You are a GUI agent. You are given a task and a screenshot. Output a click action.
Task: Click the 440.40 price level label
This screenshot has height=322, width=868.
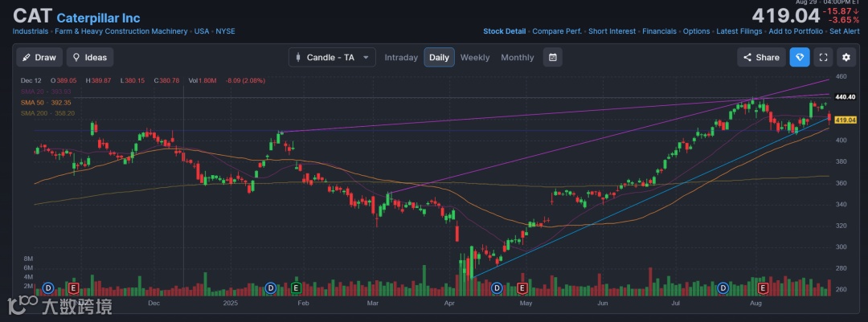pos(845,96)
